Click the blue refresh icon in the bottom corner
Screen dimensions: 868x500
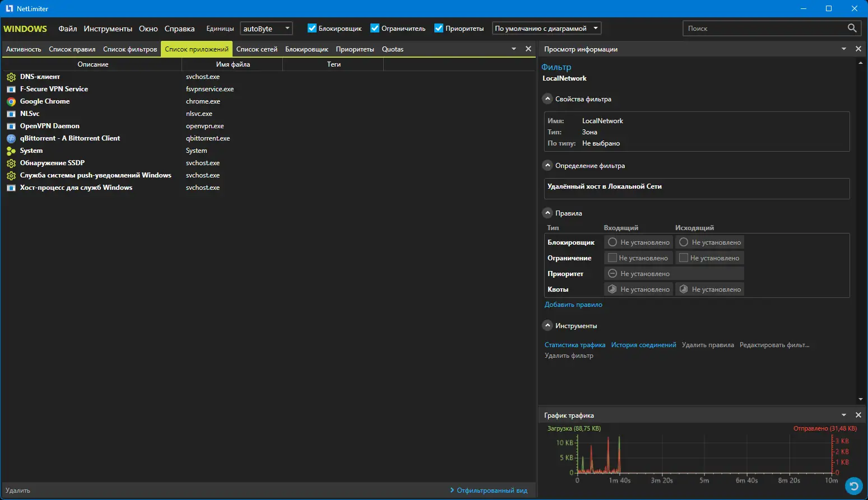click(853, 485)
